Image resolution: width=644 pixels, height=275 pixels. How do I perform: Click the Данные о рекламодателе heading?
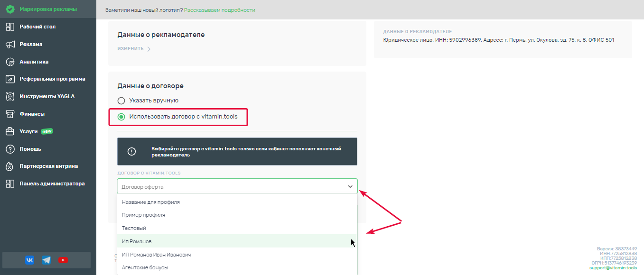tap(161, 35)
